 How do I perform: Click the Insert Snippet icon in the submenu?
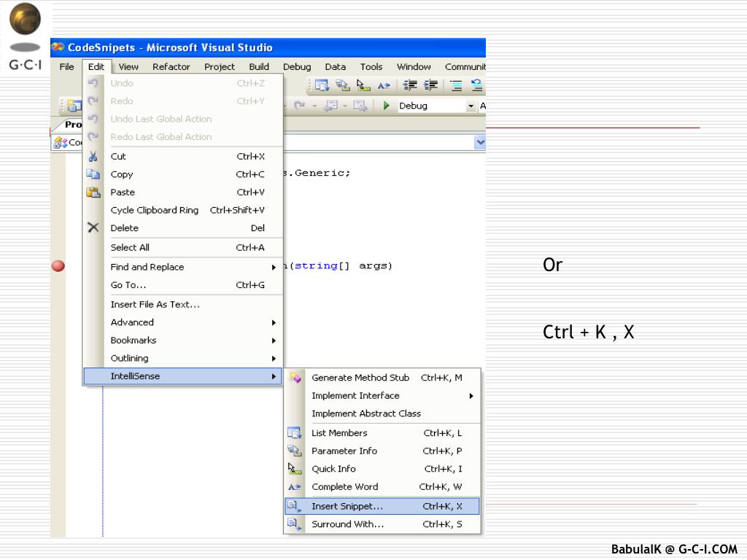click(295, 506)
